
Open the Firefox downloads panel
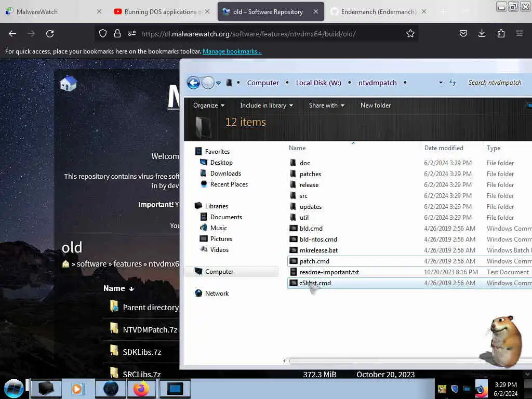[482, 33]
